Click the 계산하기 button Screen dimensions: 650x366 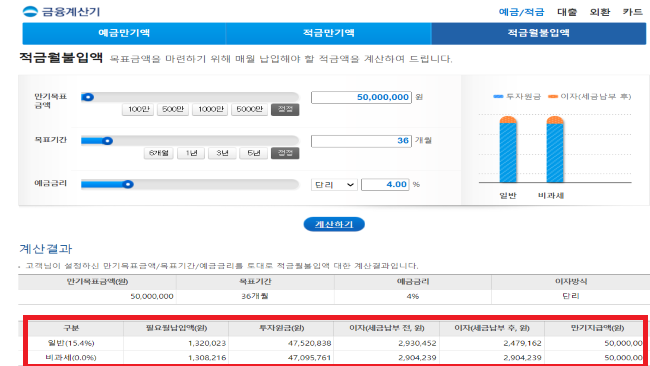[334, 224]
